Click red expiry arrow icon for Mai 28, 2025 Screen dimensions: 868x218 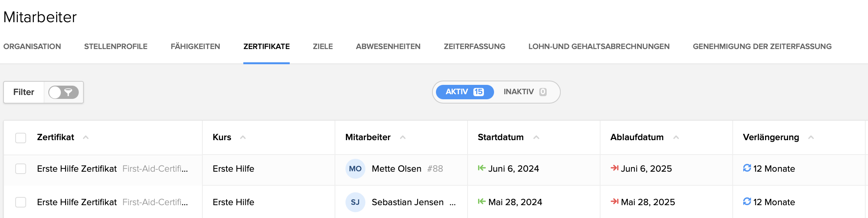pos(614,201)
